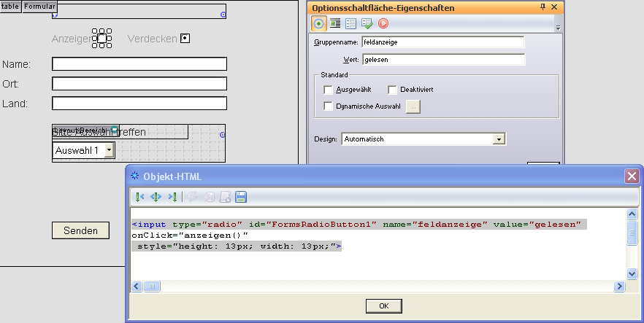
Task: Select the table tab
Action: click(x=11, y=6)
